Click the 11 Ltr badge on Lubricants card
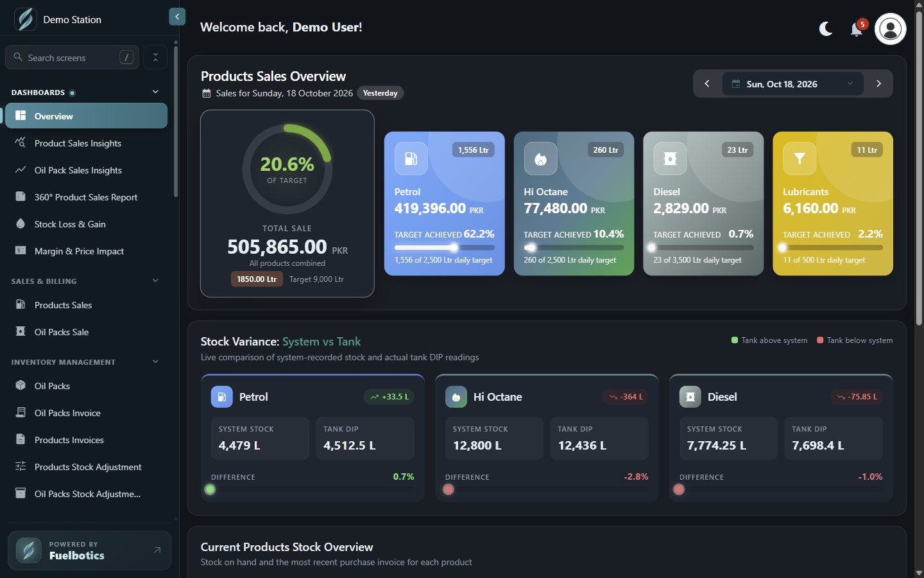Screen dimensions: 924x578 pyautogui.click(x=867, y=150)
